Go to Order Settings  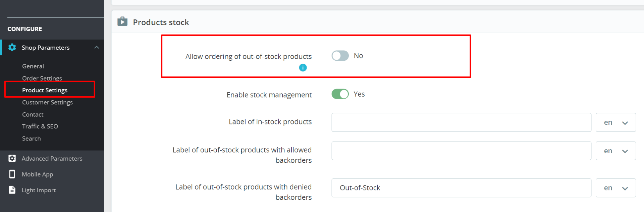point(42,78)
